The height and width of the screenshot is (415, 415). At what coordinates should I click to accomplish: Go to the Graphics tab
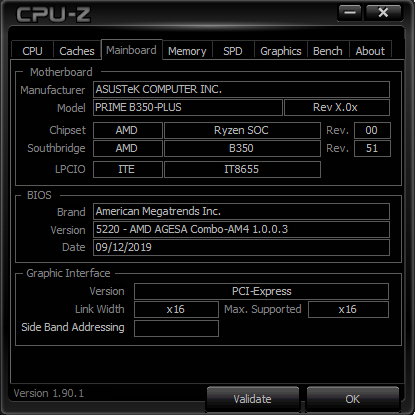pos(281,51)
